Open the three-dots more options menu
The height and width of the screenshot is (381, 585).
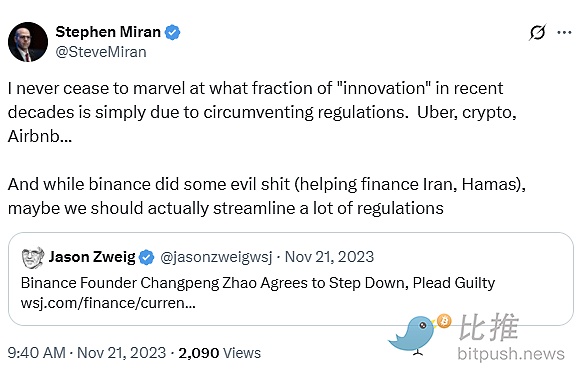click(x=564, y=32)
